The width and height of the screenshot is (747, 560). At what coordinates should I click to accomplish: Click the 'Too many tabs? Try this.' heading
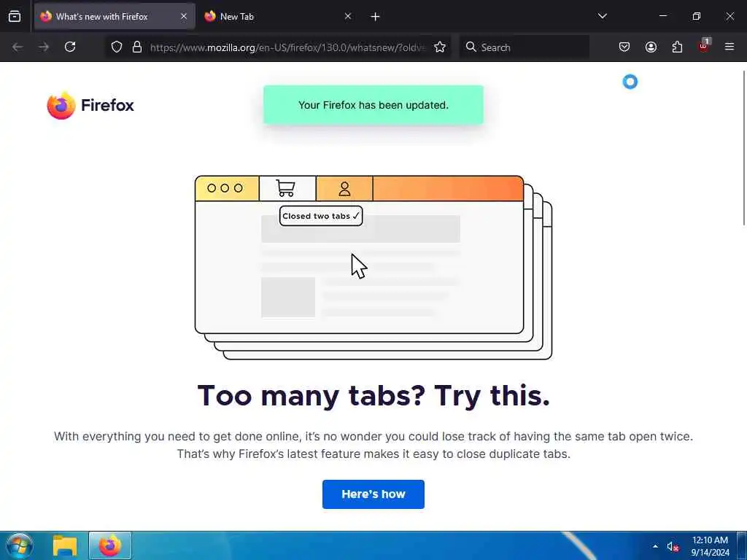(373, 395)
